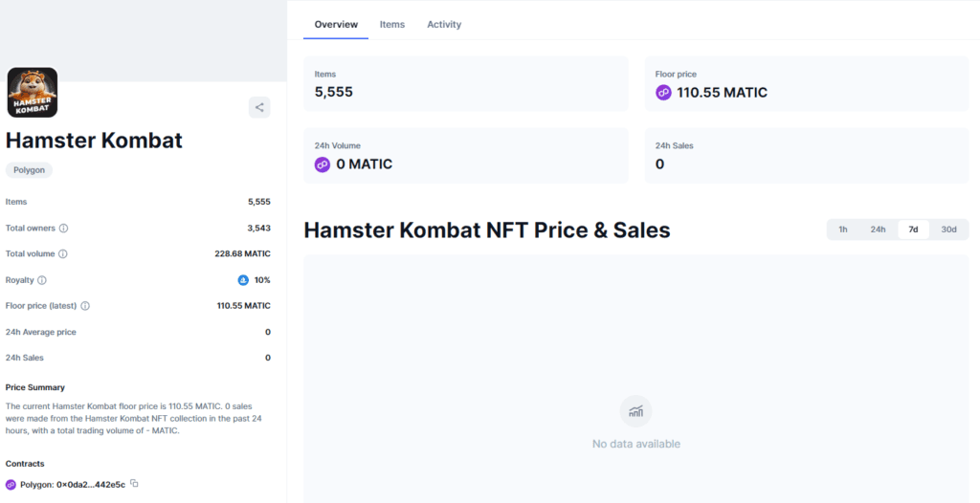Click the Hamster Kombat NFT Price & Sales heading

tap(487, 230)
